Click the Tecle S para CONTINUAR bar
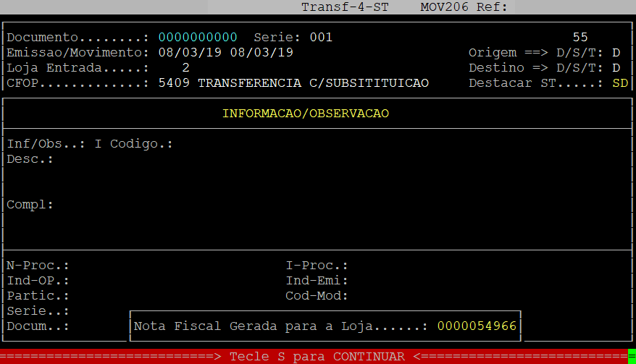 tap(317, 357)
